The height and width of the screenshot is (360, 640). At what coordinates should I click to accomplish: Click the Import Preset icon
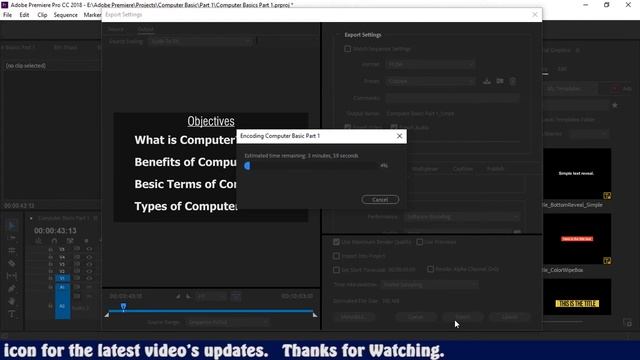pyautogui.click(x=500, y=81)
